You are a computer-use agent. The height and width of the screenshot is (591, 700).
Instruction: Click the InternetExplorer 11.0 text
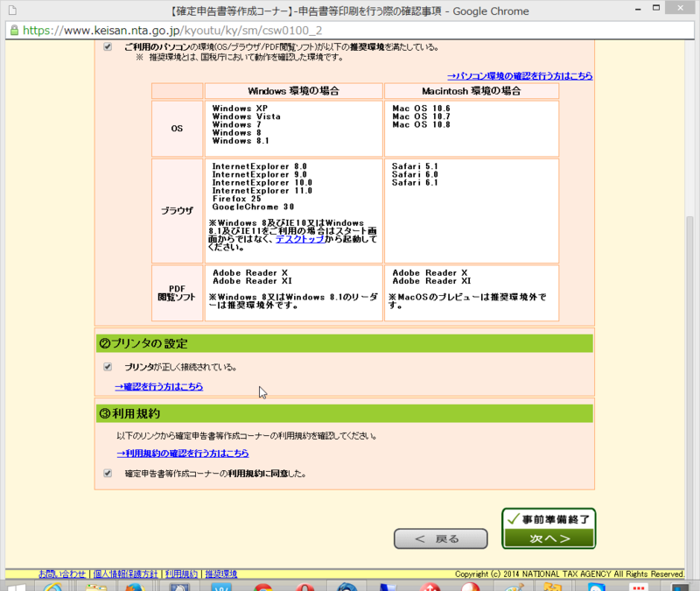262,191
